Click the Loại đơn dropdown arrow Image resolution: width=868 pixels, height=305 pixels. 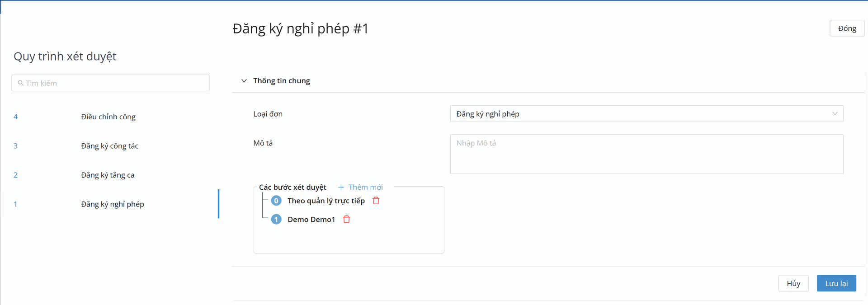coord(835,114)
